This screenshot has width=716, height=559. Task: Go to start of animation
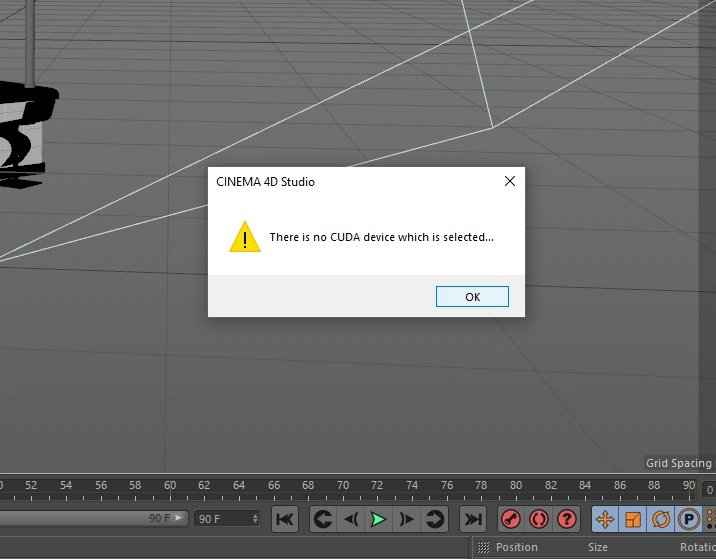(x=285, y=519)
